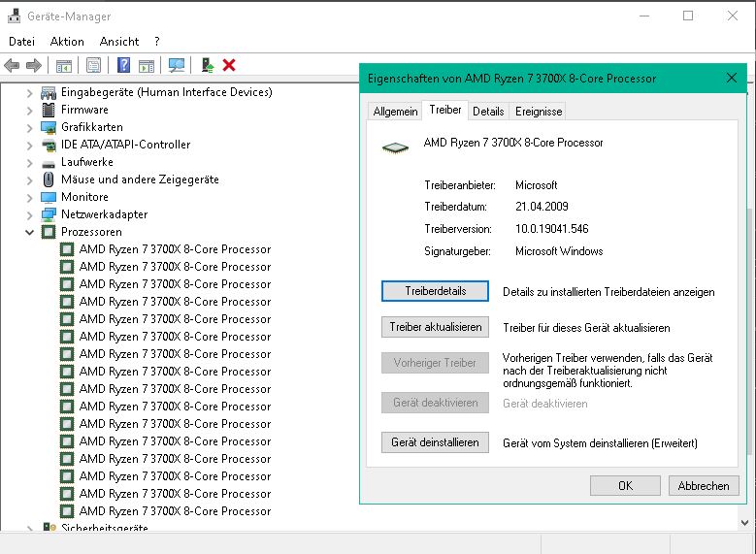Click the Monitore screen icon
Screen dimensions: 756x554
pos(49,197)
